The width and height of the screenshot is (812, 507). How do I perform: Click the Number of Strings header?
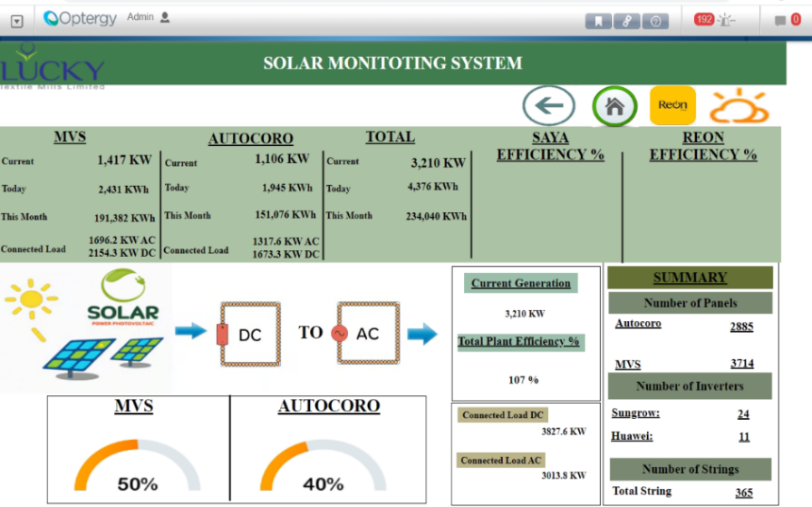[x=691, y=469]
